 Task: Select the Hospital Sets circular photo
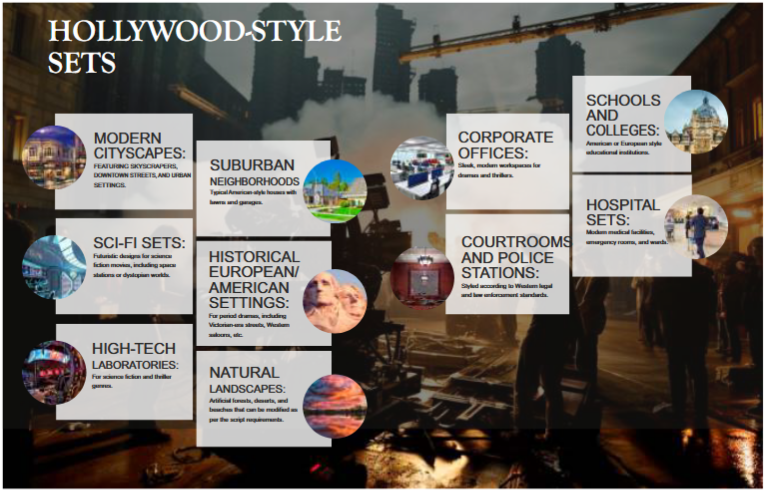[x=696, y=226]
